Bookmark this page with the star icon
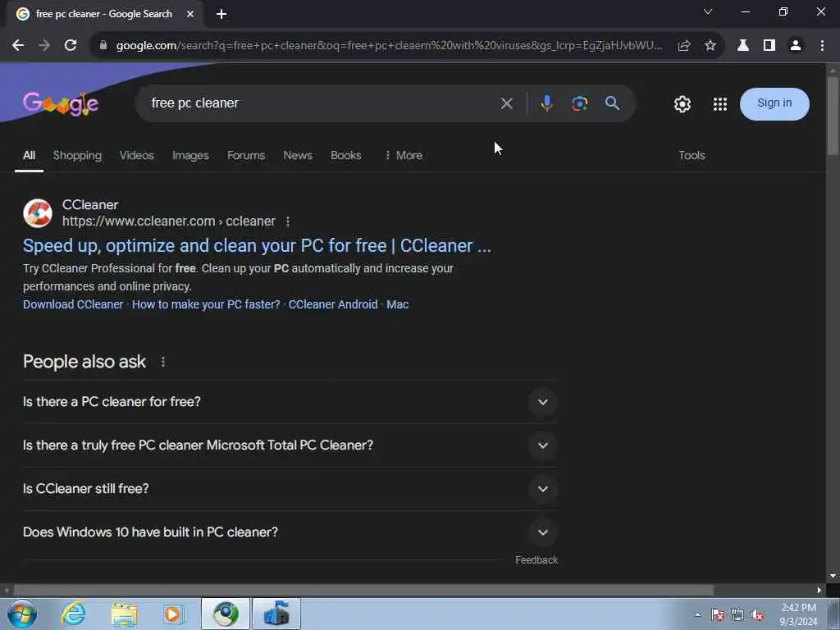840x630 pixels. [710, 46]
